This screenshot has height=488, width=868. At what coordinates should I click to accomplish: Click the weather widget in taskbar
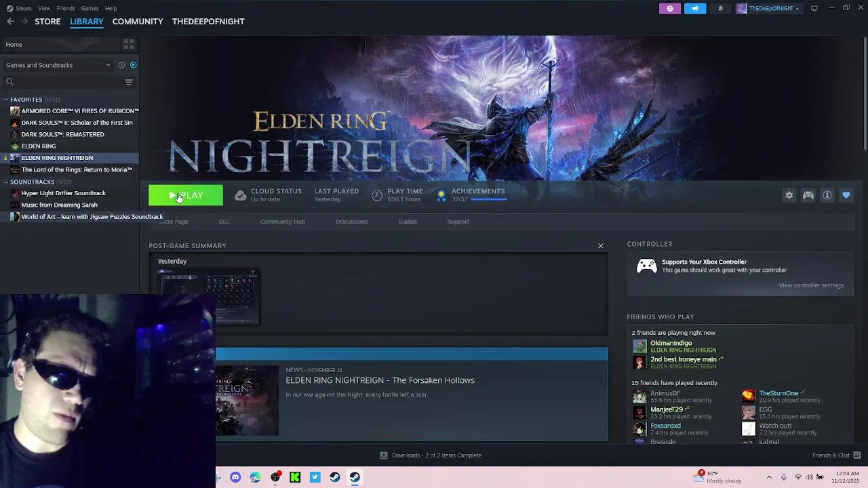point(717,477)
